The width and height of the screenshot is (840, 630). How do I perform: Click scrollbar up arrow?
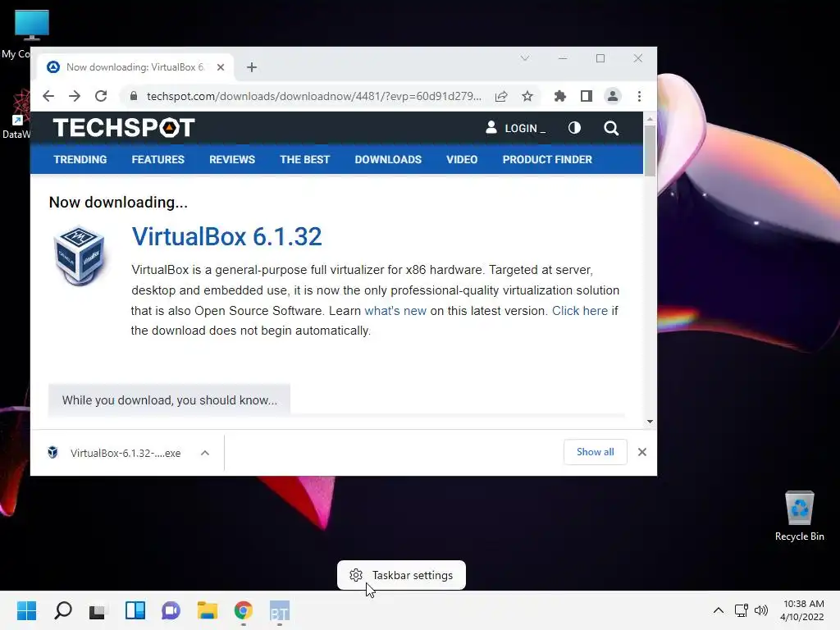pyautogui.click(x=650, y=119)
